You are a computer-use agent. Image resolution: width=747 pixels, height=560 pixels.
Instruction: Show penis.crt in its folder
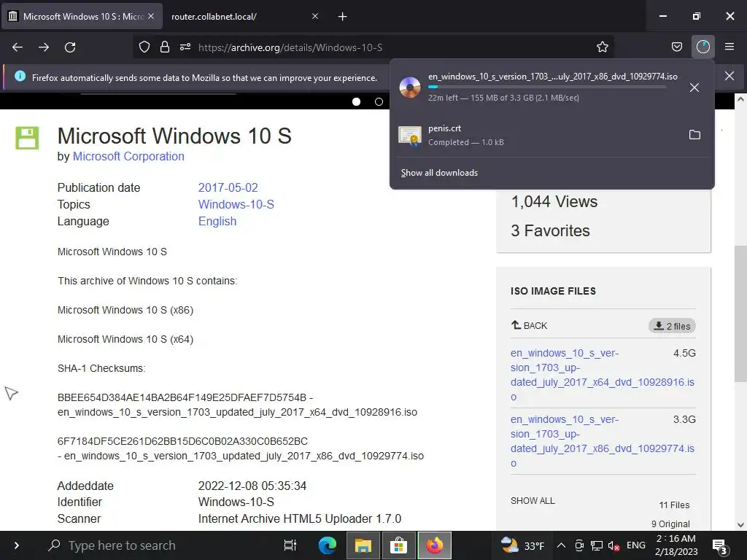pos(694,135)
